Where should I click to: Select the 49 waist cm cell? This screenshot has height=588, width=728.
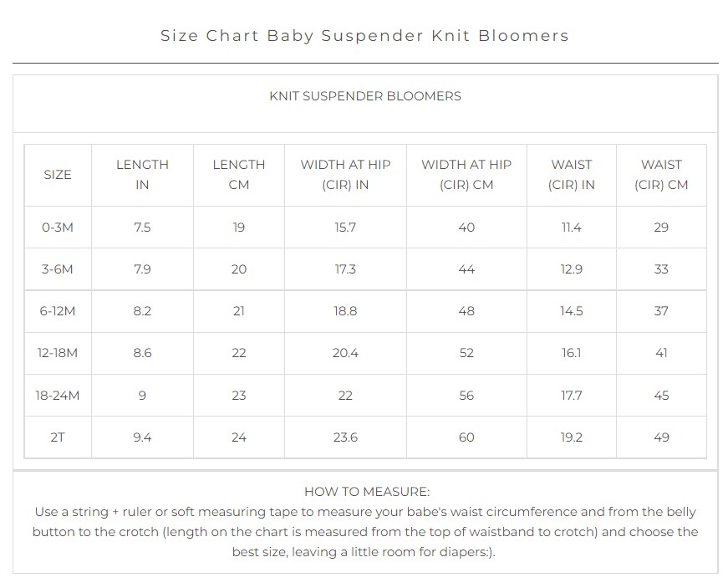(x=661, y=437)
